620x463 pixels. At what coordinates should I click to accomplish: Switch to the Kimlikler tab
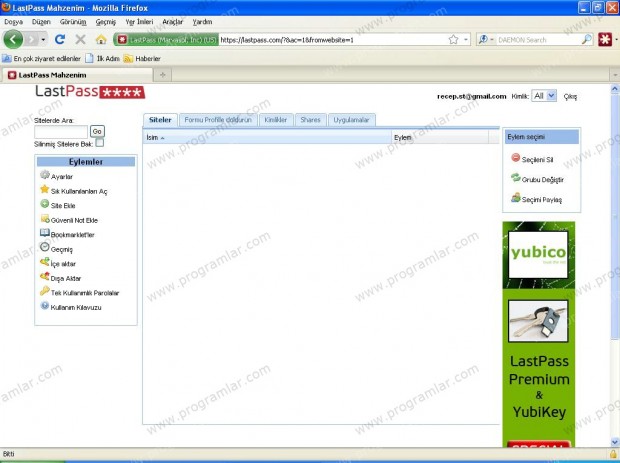(x=276, y=120)
